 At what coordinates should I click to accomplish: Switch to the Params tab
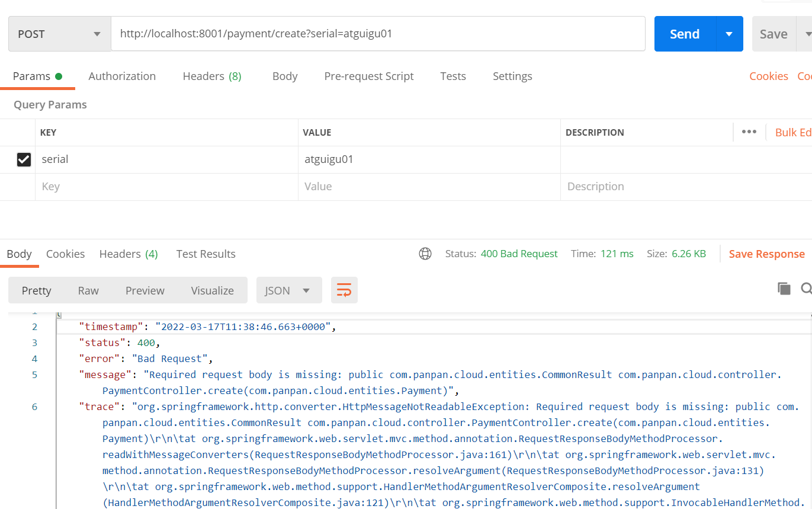(37, 76)
